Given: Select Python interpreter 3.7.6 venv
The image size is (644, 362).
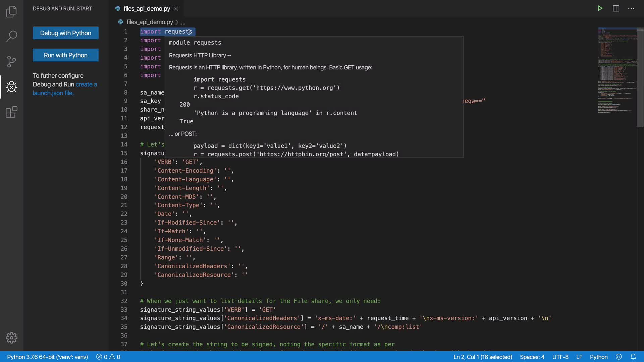Looking at the screenshot, I should pos(47,357).
